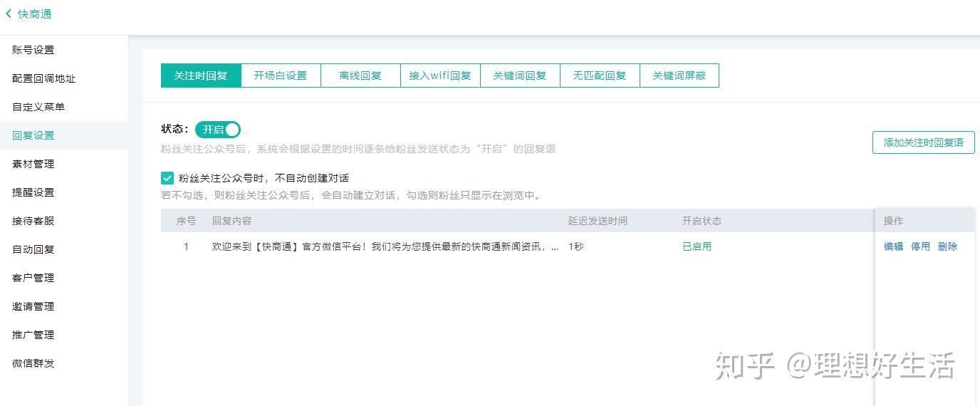
Task: Click the 添加关注时回复语 button
Action: (x=924, y=142)
